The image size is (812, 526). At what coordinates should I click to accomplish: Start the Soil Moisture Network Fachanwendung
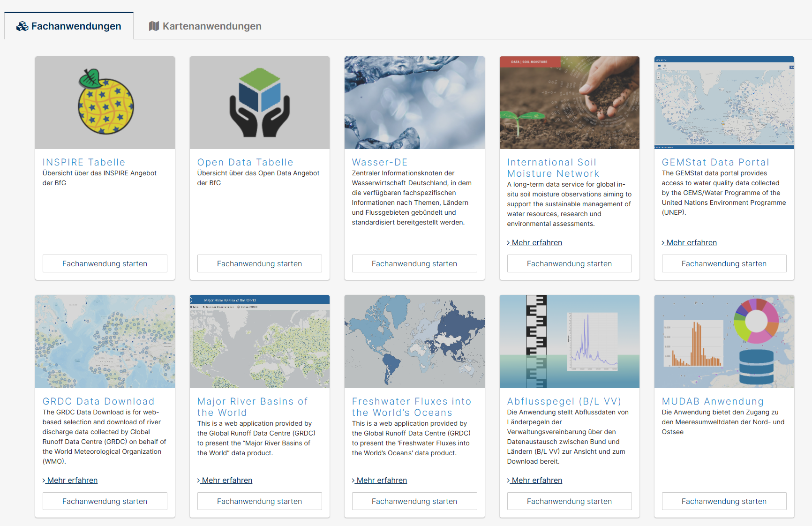tap(570, 263)
